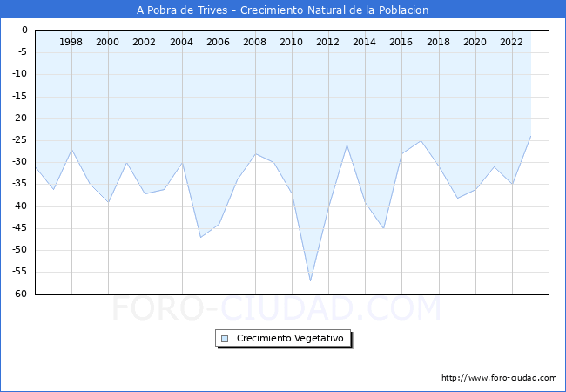Select the -30 vertical axis label

[x=19, y=163]
